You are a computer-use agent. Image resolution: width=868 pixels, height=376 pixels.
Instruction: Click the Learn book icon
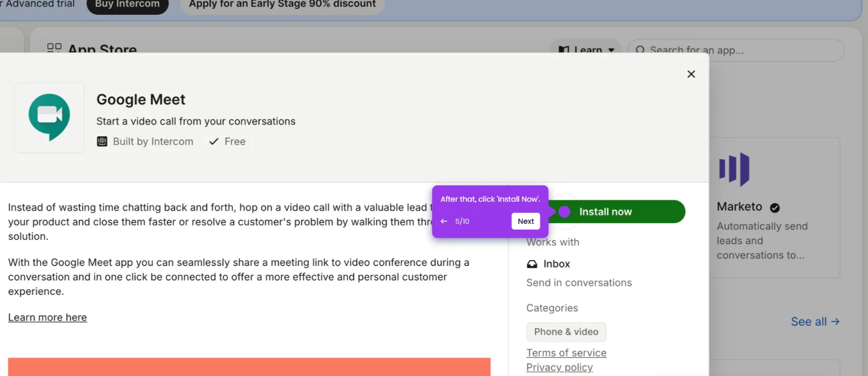[x=564, y=50]
